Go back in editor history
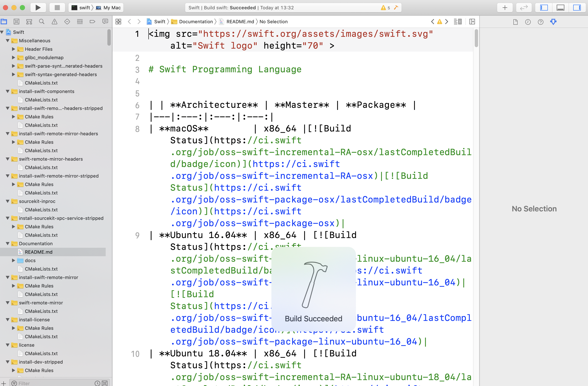Viewport: 588px width, 386px height. [x=130, y=22]
